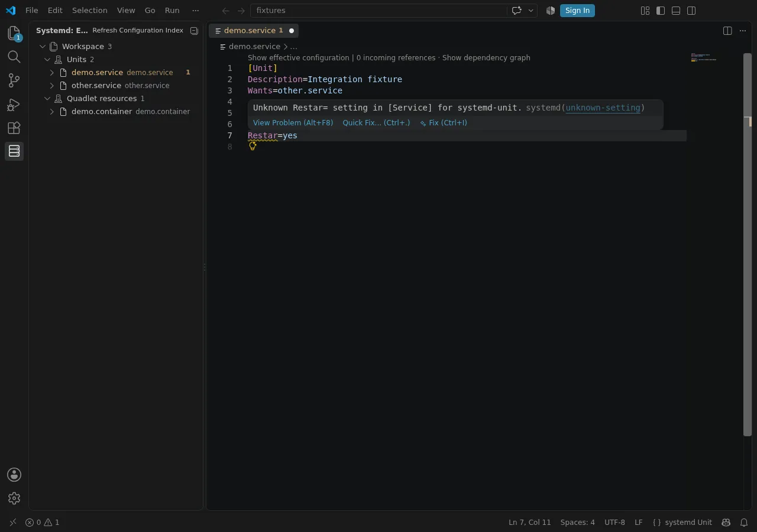Open the Edit menu
Viewport: 757px width, 532px height.
(55, 11)
